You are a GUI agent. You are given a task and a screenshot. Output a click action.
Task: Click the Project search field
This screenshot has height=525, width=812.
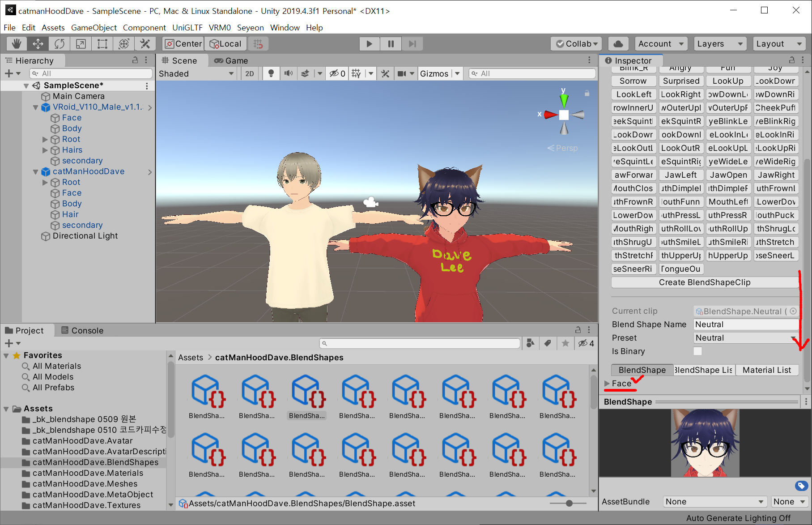coord(420,343)
